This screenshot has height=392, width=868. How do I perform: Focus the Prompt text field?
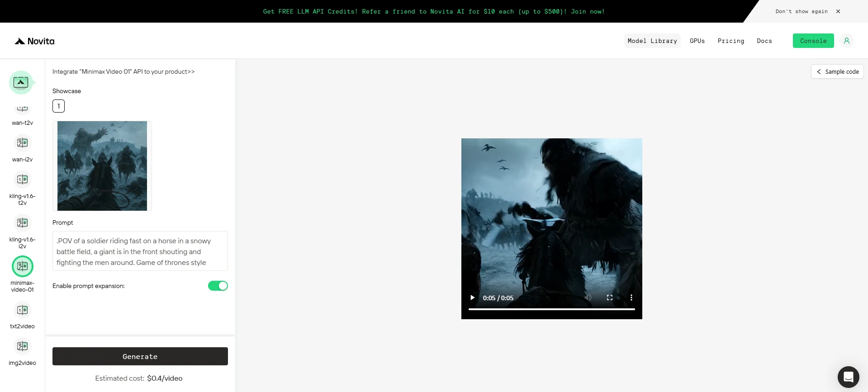tap(140, 251)
